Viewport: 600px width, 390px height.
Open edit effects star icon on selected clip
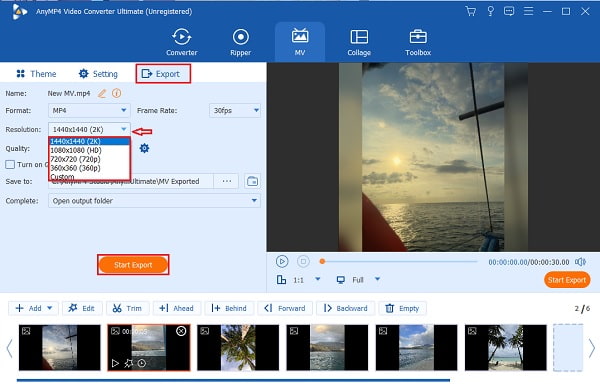128,363
